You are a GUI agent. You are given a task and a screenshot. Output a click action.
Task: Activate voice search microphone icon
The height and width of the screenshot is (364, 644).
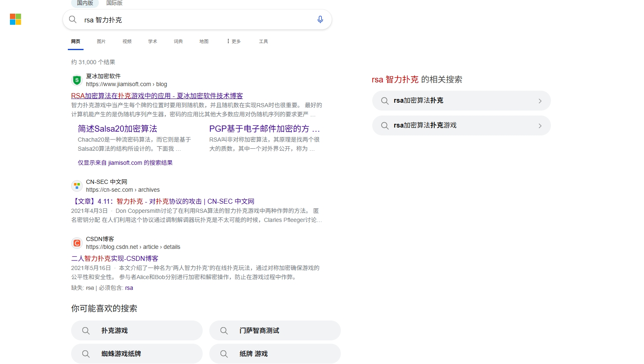(320, 19)
